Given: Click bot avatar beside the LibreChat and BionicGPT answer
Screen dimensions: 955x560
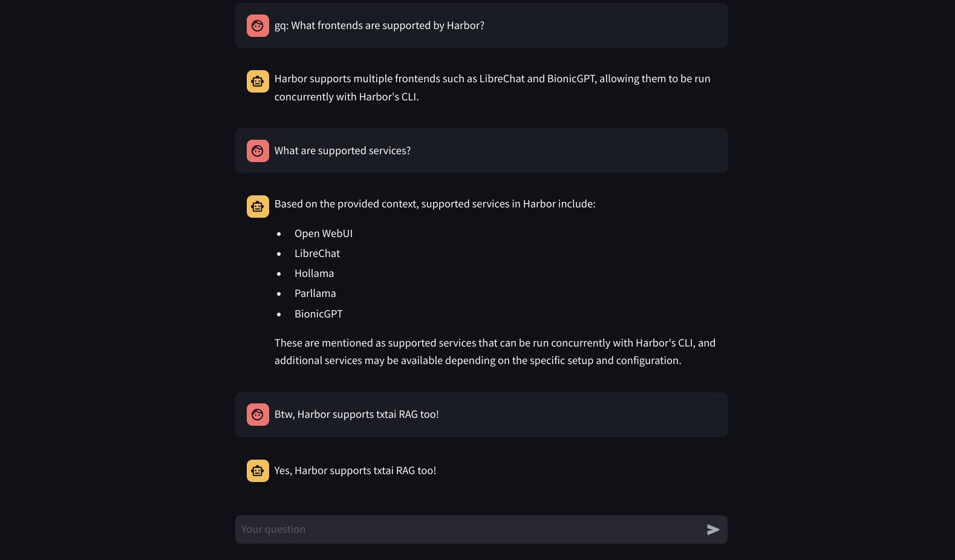Looking at the screenshot, I should pos(258,82).
